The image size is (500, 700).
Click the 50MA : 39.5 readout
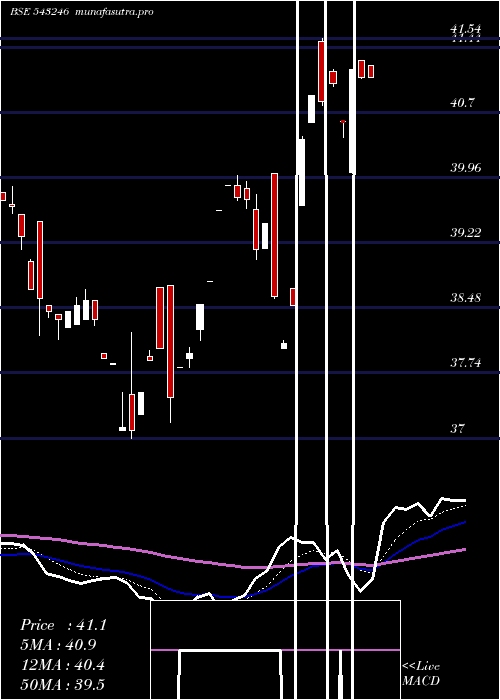[x=63, y=684]
